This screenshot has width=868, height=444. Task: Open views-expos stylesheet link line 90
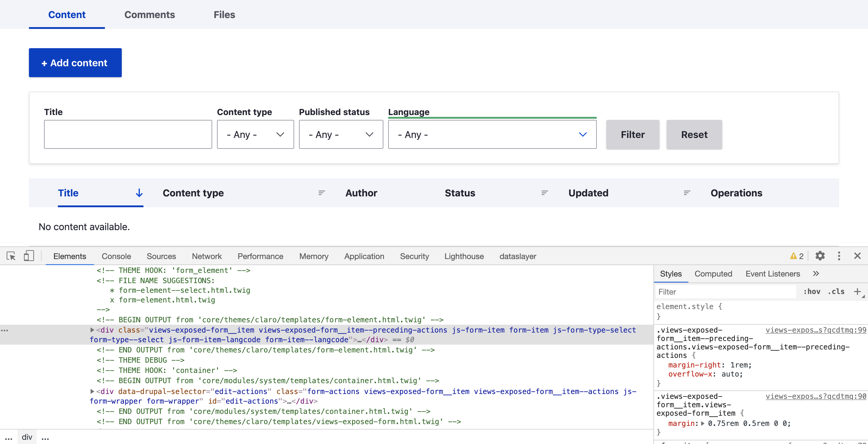tap(816, 396)
